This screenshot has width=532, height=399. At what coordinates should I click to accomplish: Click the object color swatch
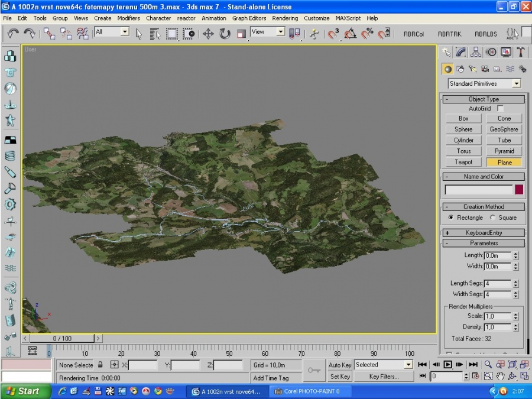pyautogui.click(x=518, y=190)
